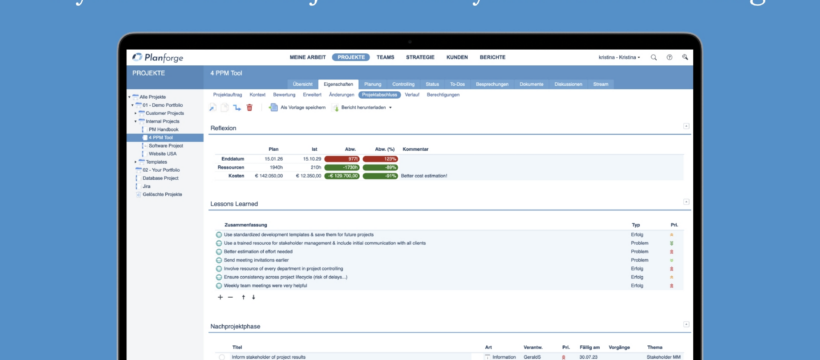Click the green Ressourcen deviation badge -1730h

(x=342, y=167)
